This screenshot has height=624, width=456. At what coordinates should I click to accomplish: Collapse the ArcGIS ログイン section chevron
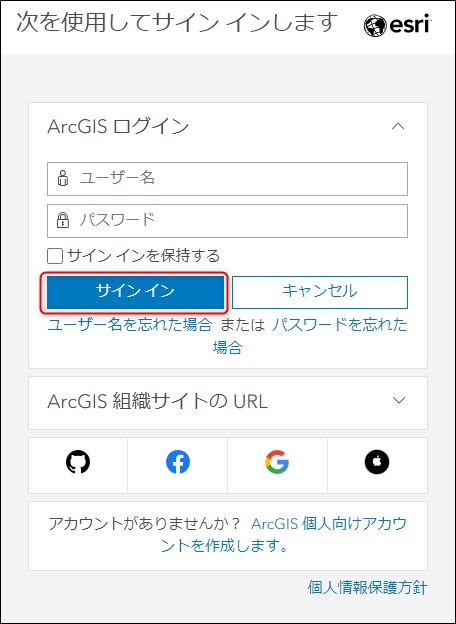[398, 127]
